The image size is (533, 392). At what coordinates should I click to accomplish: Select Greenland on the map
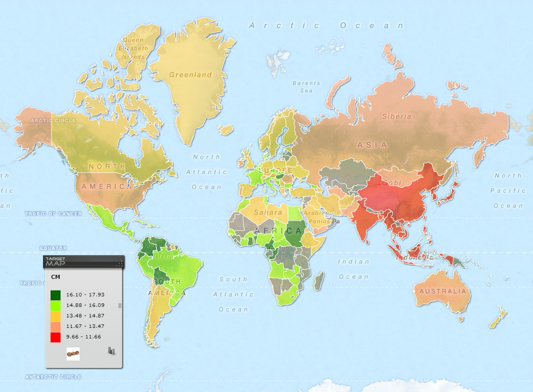[190, 75]
